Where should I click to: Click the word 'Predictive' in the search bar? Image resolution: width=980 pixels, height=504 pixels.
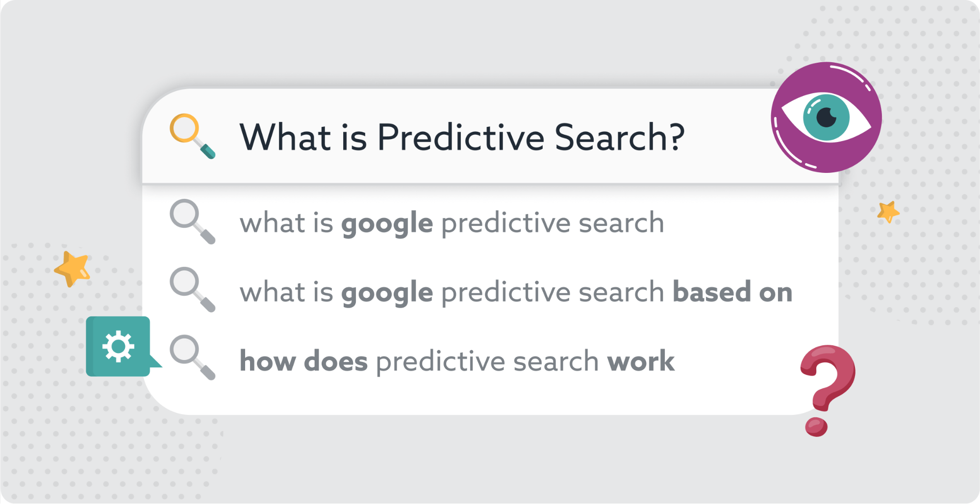461,137
